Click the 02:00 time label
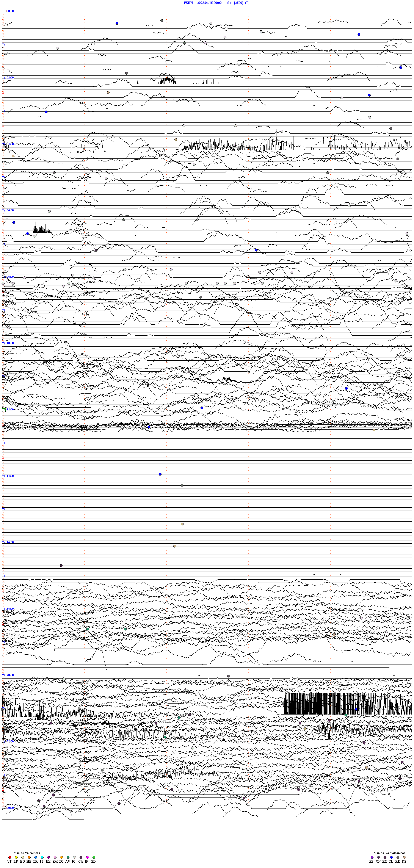The image size is (414, 868). point(10,78)
